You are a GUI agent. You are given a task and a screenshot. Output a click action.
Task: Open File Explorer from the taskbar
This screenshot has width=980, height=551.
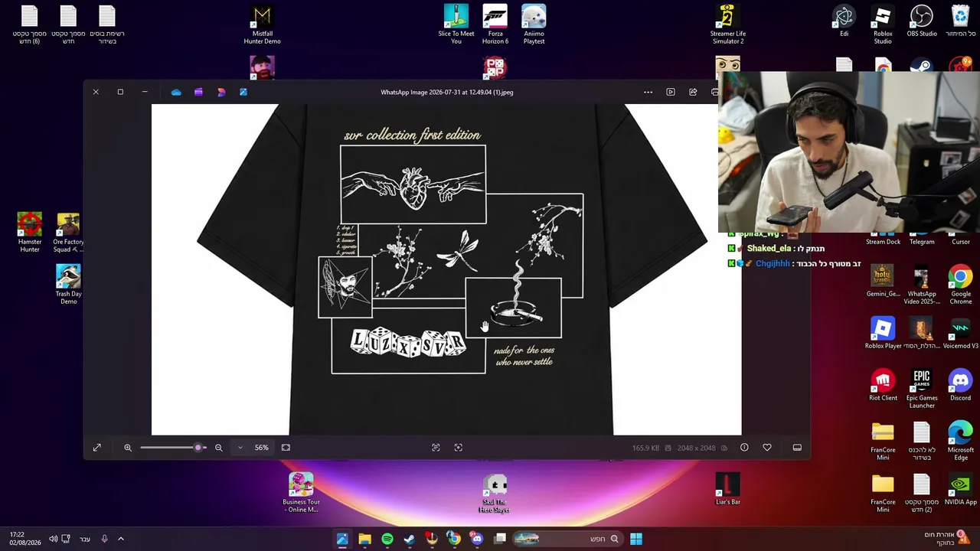click(x=364, y=539)
